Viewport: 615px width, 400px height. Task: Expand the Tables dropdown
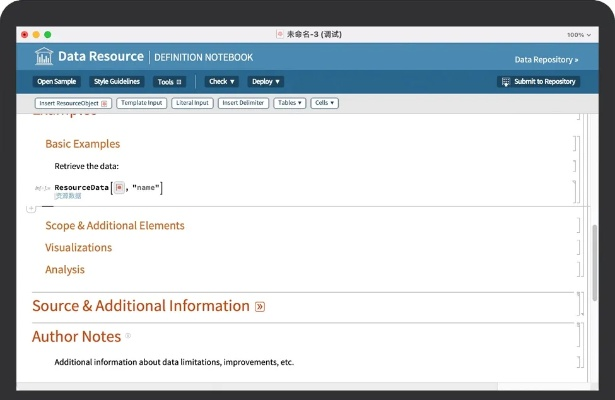pyautogui.click(x=290, y=103)
